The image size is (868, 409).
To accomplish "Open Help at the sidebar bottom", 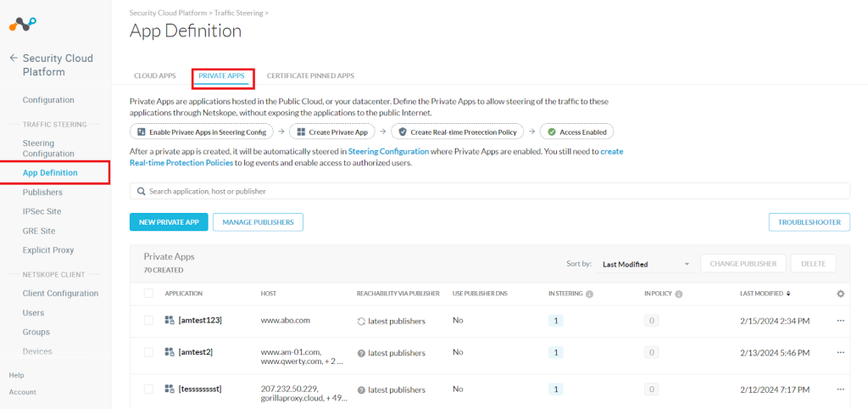I will [x=16, y=375].
